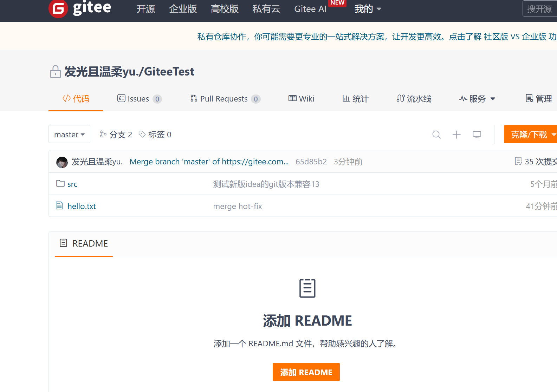This screenshot has height=392, width=557.
Task: Click the 添加 README orange button
Action: pyautogui.click(x=306, y=372)
